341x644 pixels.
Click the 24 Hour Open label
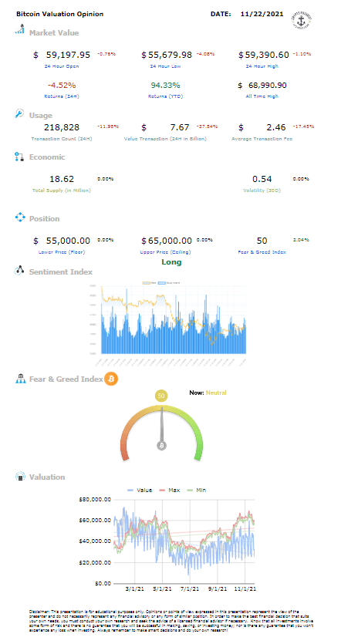62,66
